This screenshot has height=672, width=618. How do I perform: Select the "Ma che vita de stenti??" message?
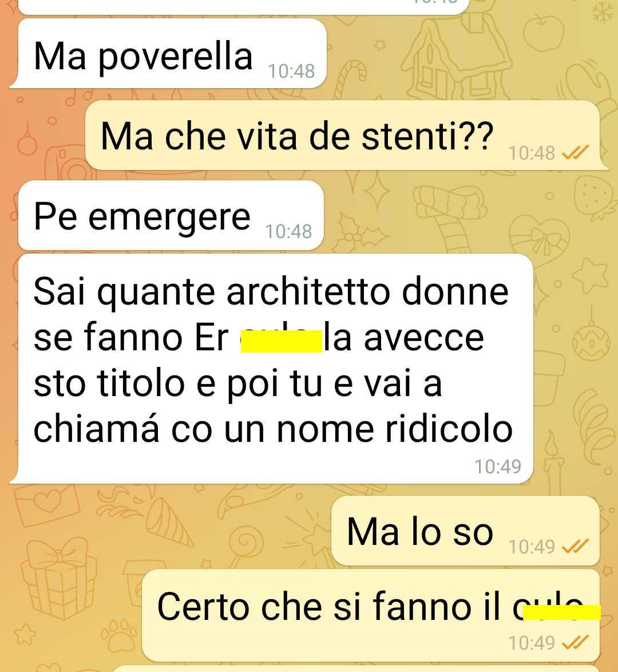[346, 135]
